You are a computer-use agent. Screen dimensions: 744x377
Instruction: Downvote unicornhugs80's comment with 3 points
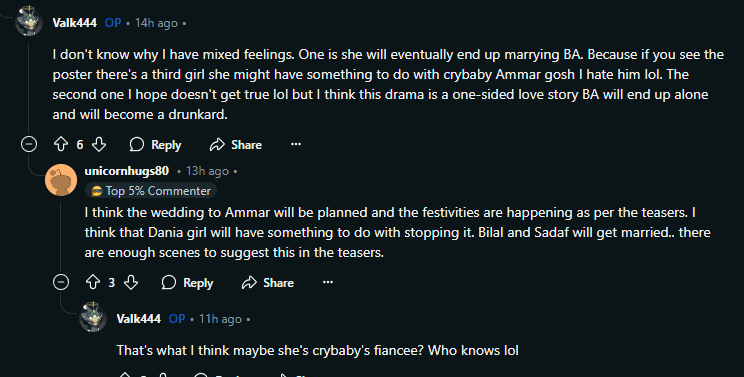click(x=130, y=283)
